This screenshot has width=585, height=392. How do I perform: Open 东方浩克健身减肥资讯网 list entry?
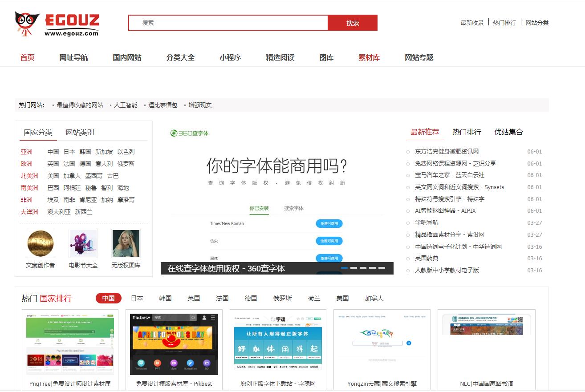click(x=447, y=151)
